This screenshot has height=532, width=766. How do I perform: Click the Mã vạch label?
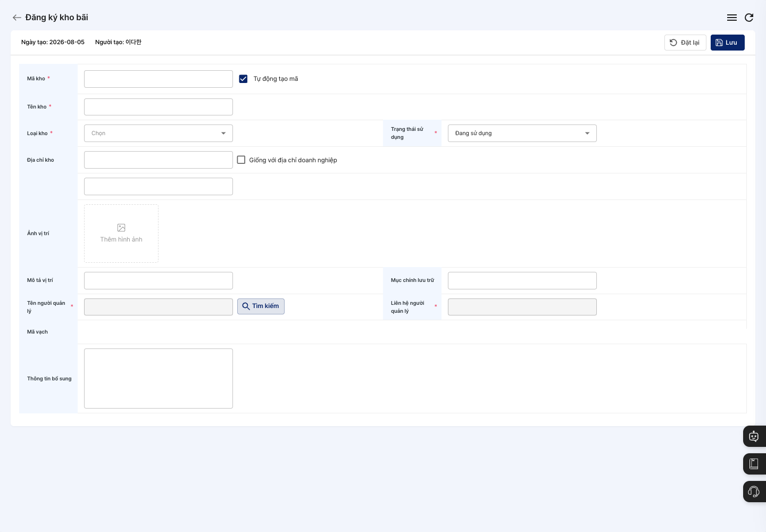click(37, 332)
